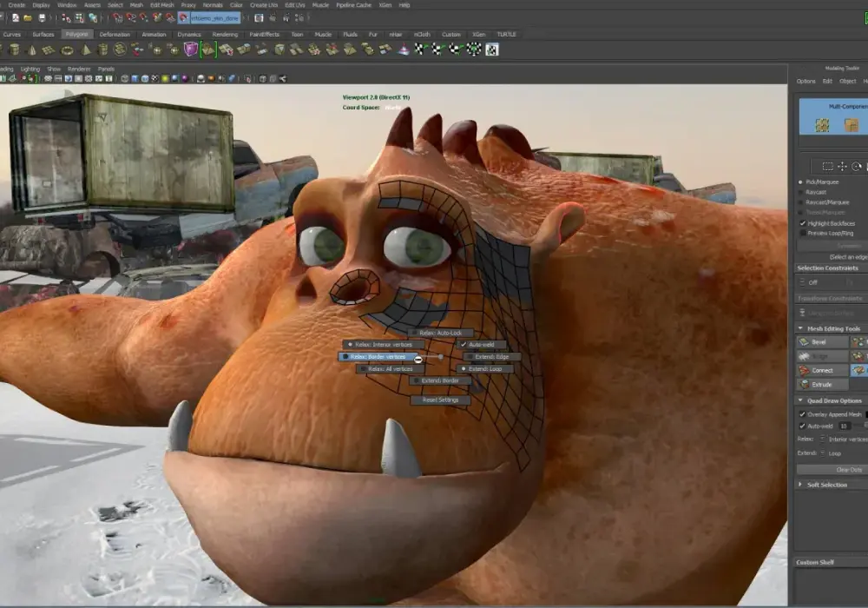Click the Overlay Append Mesh color swatch
Viewport: 868px width, 608px height.
tap(866, 414)
